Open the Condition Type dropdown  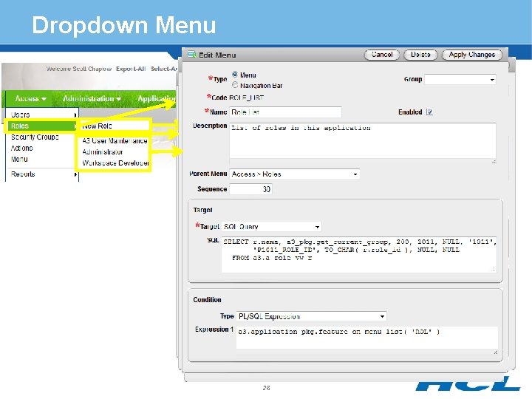pyautogui.click(x=311, y=316)
